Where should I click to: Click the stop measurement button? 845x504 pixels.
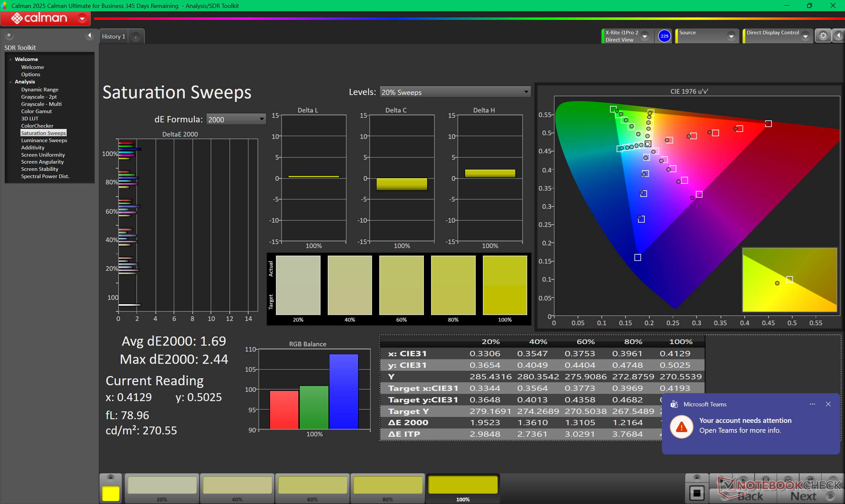point(696,492)
